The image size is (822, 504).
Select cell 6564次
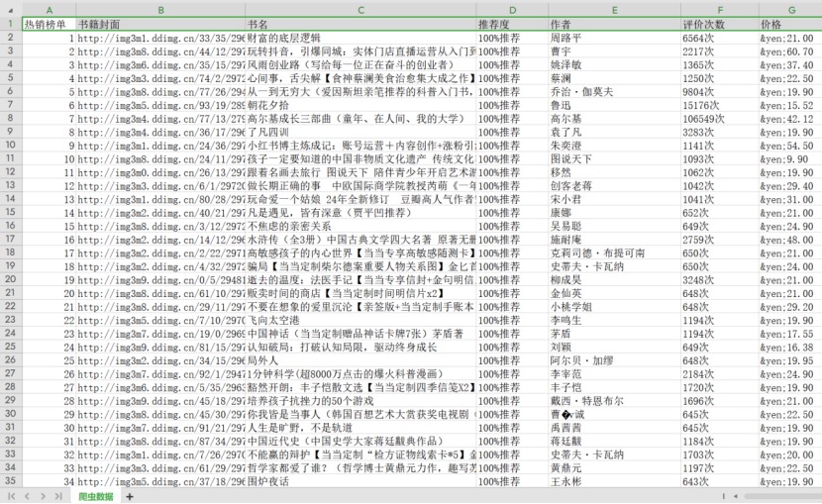720,38
